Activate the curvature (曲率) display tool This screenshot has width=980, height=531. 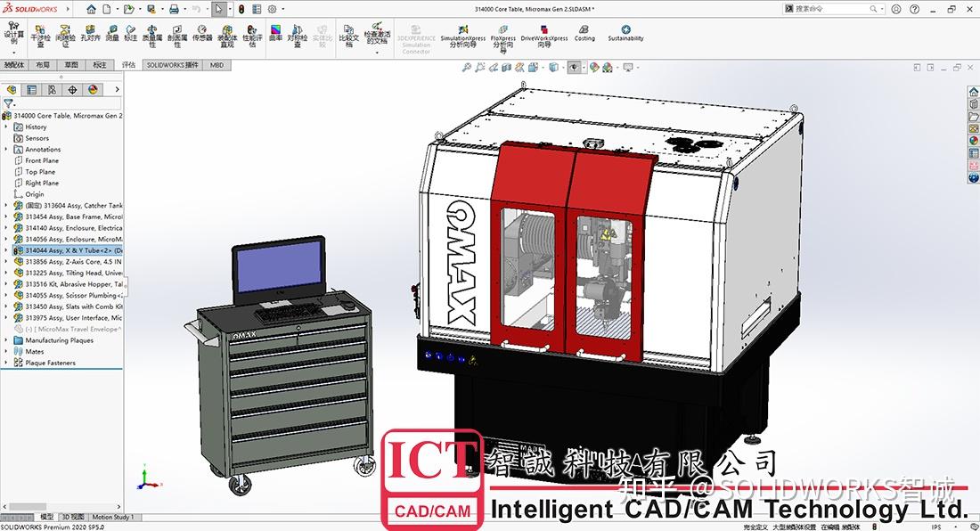pos(275,36)
